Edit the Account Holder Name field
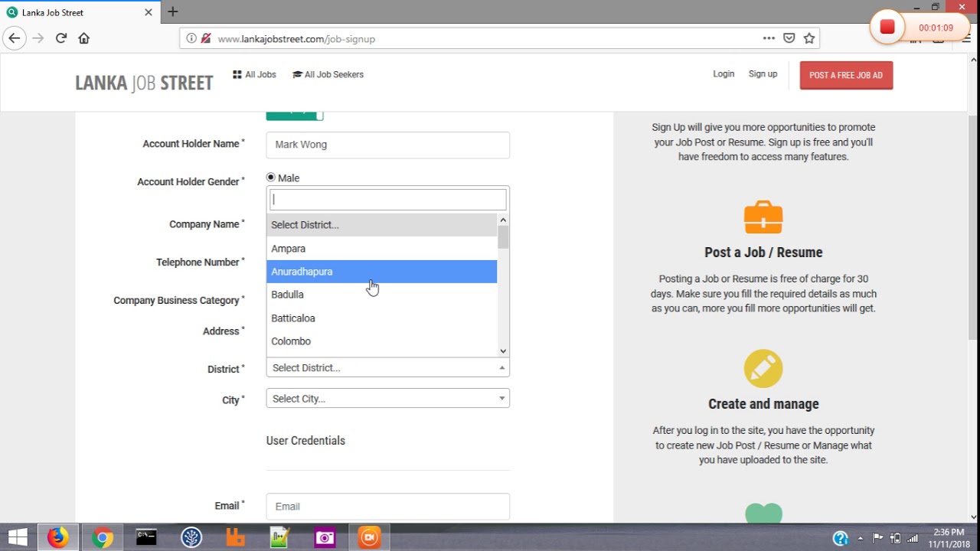The width and height of the screenshot is (980, 551). [387, 145]
